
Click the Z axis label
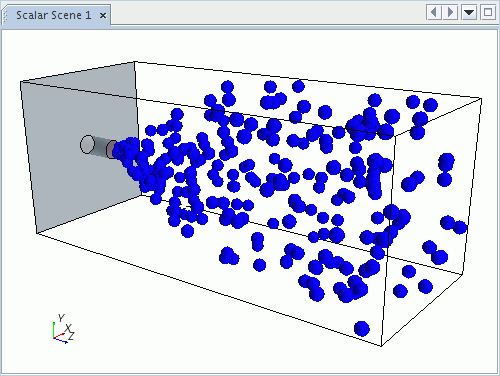(x=71, y=336)
